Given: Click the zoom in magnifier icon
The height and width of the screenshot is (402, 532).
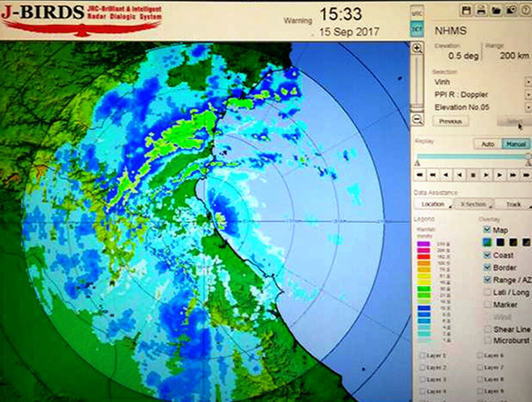Looking at the screenshot, I should point(417,49).
